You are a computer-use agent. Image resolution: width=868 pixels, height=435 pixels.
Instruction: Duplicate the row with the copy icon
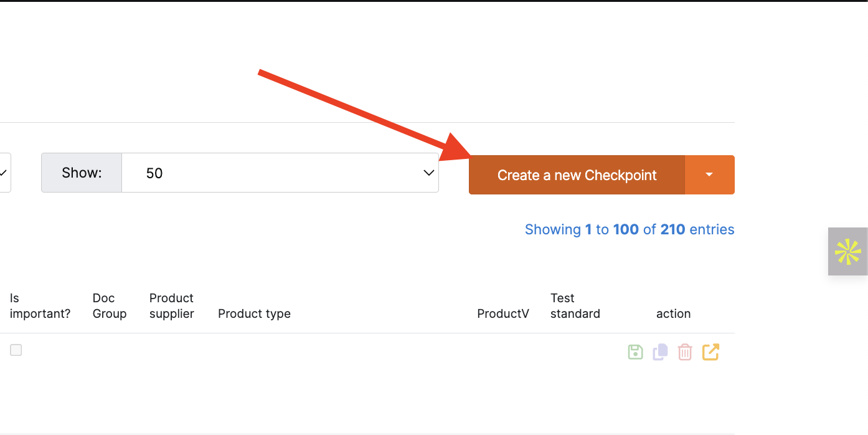660,352
